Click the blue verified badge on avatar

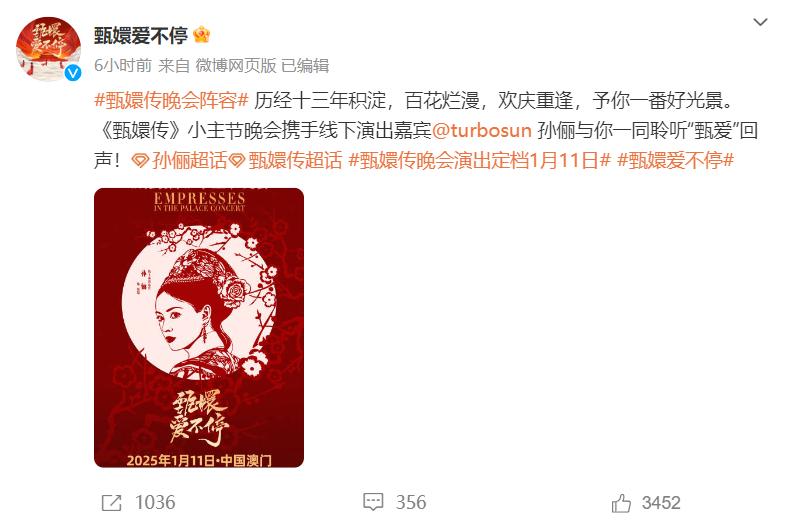pyautogui.click(x=73, y=73)
